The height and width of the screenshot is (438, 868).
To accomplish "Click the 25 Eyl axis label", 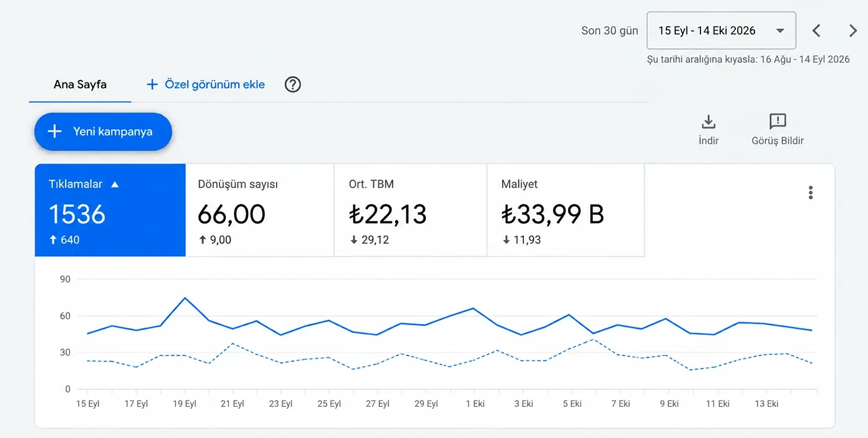I will [330, 404].
